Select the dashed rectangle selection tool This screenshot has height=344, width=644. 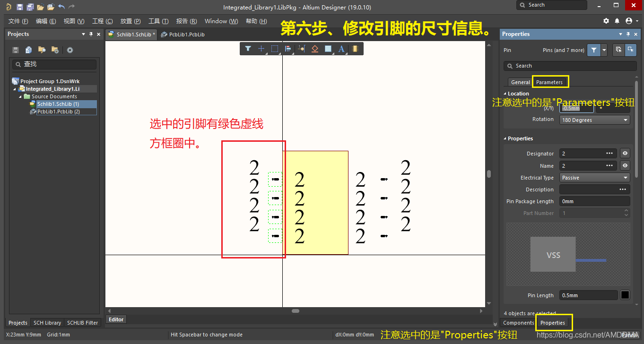point(274,49)
